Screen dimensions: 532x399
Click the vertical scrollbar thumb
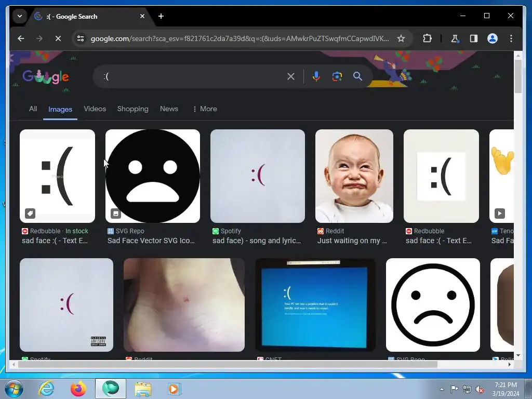(x=518, y=76)
